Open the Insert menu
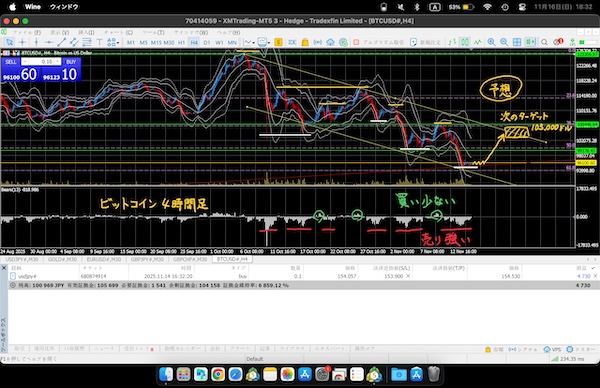Image resolution: width=600 pixels, height=388 pixels. point(86,33)
